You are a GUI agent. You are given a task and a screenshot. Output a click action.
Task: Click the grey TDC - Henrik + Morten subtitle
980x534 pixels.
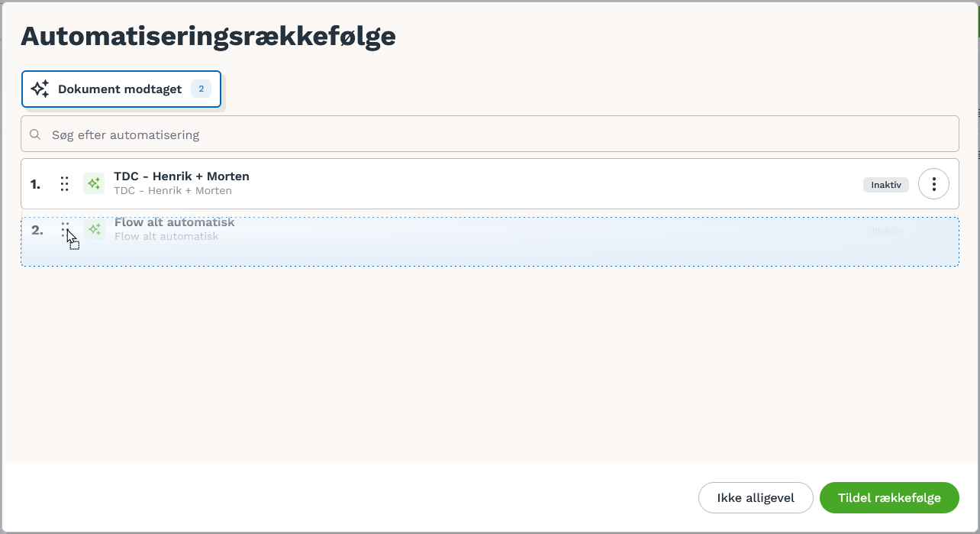click(172, 190)
